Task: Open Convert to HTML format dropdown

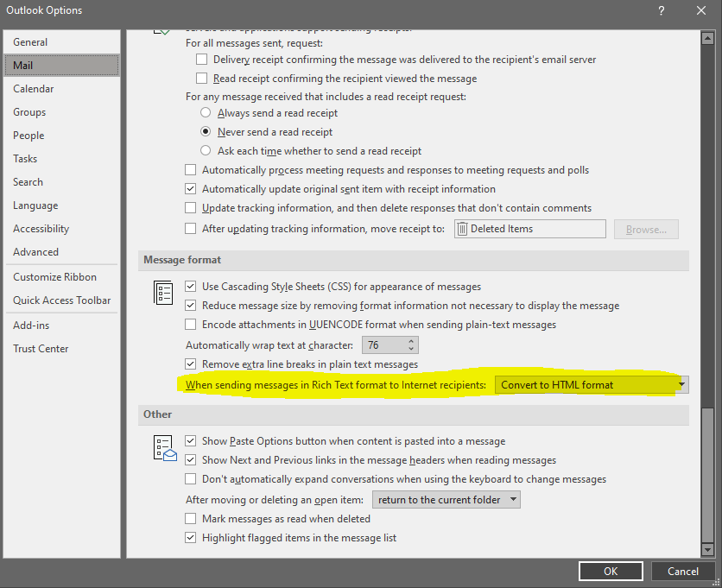Action: coord(592,385)
